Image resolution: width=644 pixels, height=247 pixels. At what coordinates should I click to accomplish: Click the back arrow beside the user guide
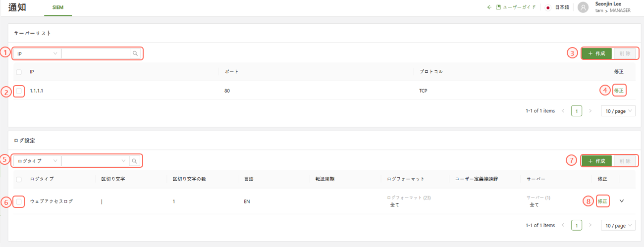click(489, 7)
